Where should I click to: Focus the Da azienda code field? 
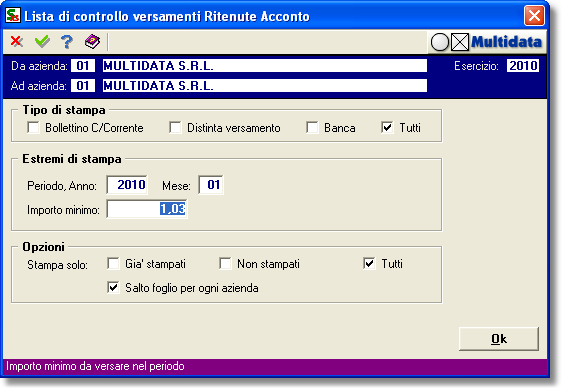click(83, 66)
